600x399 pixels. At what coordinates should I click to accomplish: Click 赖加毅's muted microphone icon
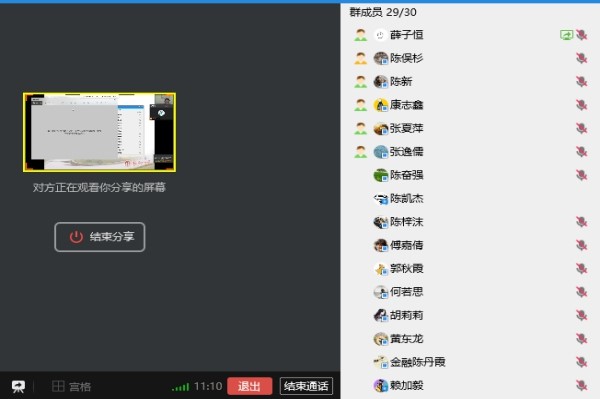[582, 385]
